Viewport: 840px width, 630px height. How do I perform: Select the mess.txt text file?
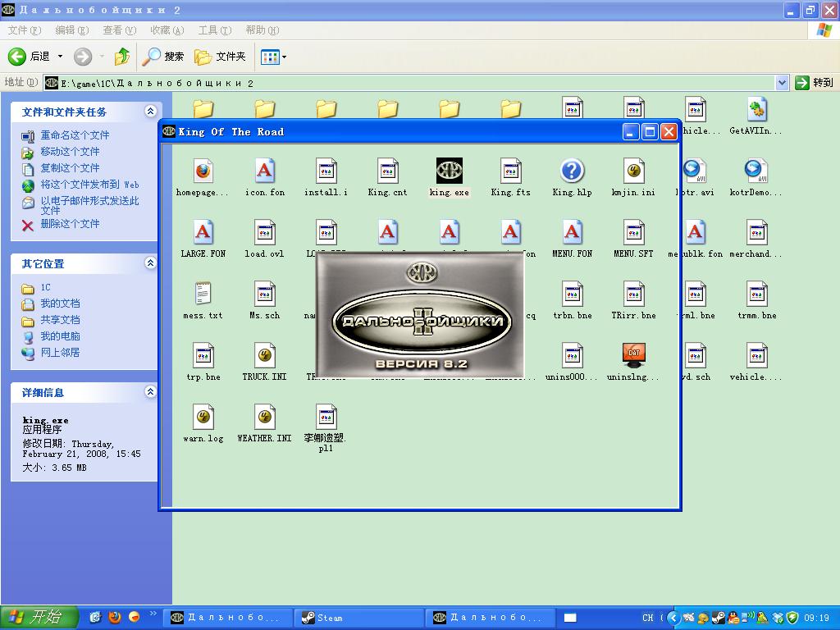tap(203, 294)
